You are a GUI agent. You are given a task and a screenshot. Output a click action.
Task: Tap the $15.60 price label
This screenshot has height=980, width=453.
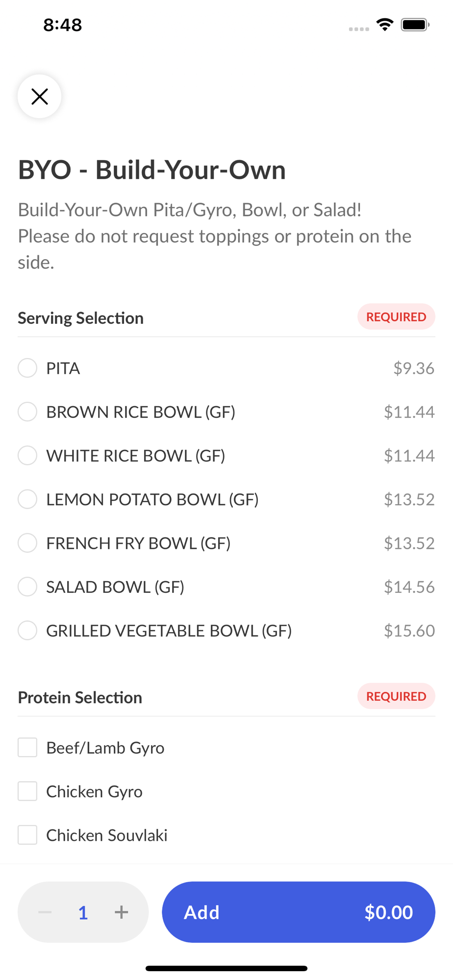[409, 631]
